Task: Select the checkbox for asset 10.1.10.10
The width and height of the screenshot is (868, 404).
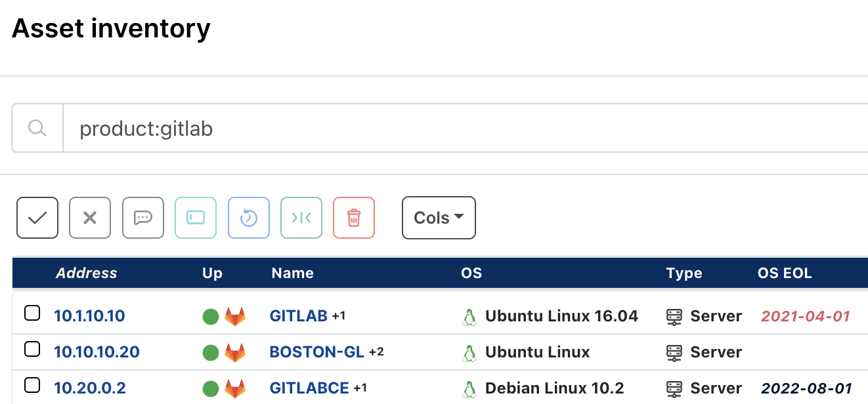Action: (x=32, y=313)
